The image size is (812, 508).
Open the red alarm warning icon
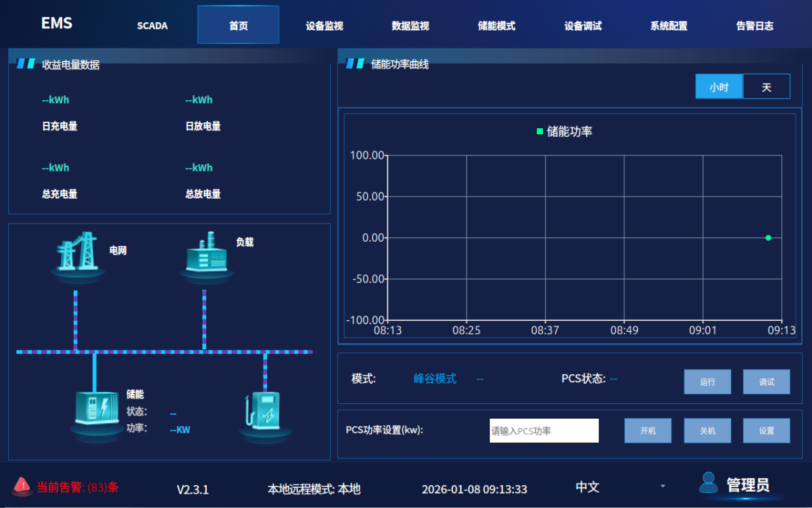coord(22,486)
